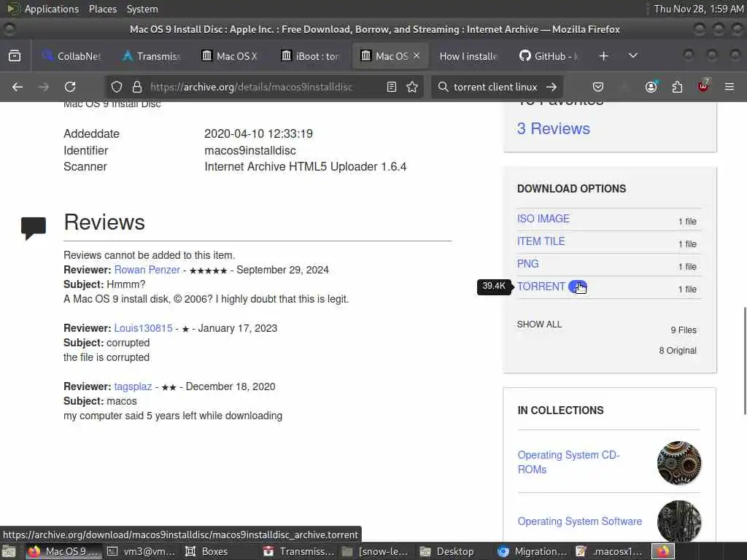
Task: Click the padlock site info icon
Action: point(137,87)
